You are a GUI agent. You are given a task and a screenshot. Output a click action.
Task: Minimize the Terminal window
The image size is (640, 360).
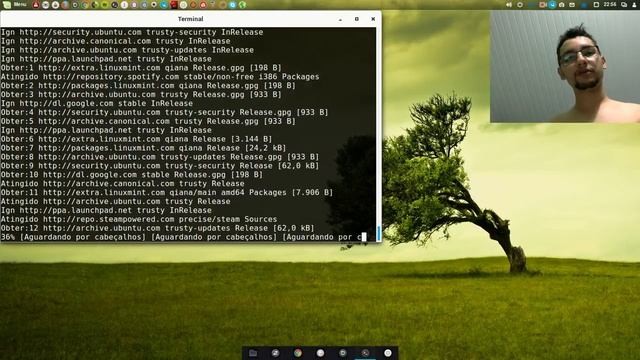(x=340, y=19)
